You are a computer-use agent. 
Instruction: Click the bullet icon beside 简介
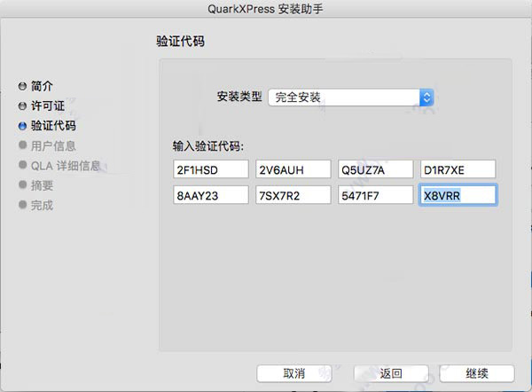click(x=22, y=86)
